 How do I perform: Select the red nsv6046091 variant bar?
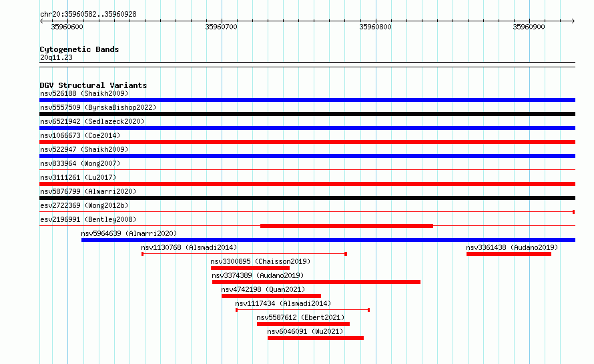[316, 338]
